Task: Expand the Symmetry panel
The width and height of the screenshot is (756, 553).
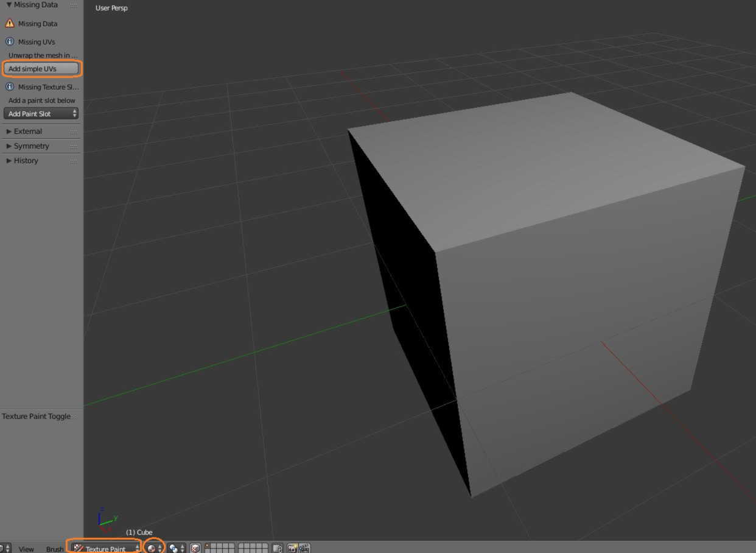Action: click(30, 146)
